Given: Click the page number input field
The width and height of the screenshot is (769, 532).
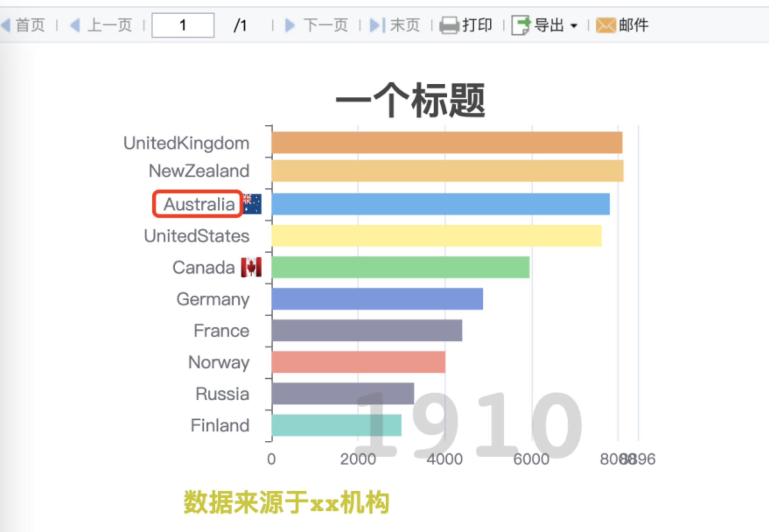Looking at the screenshot, I should coord(183,25).
